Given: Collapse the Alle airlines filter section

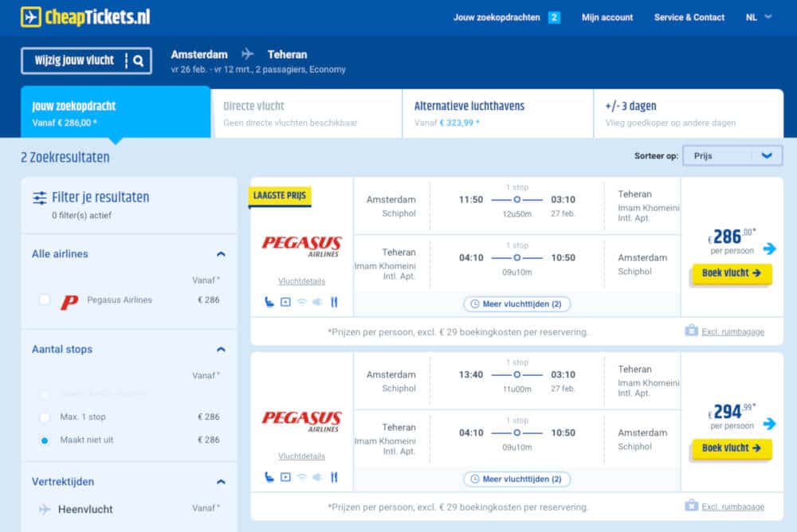Looking at the screenshot, I should point(221,254).
